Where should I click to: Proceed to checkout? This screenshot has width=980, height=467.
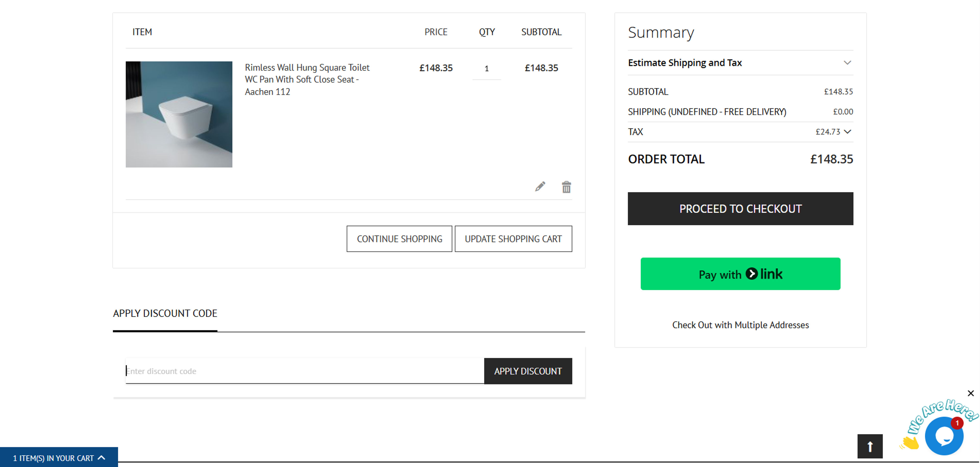[x=740, y=208]
